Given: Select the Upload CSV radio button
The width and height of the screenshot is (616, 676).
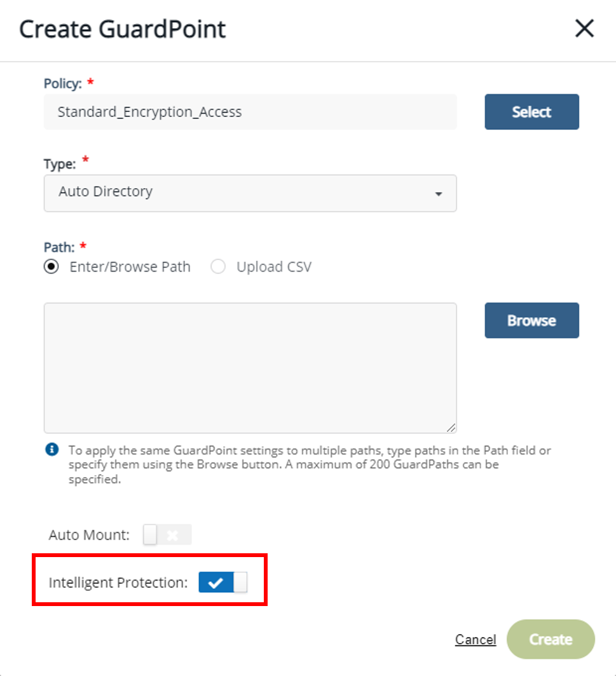Looking at the screenshot, I should pos(218,266).
